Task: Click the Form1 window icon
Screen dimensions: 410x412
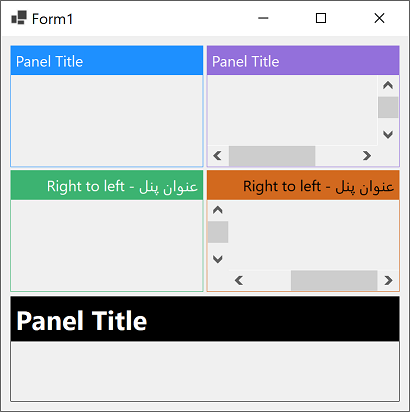Action: pos(19,18)
